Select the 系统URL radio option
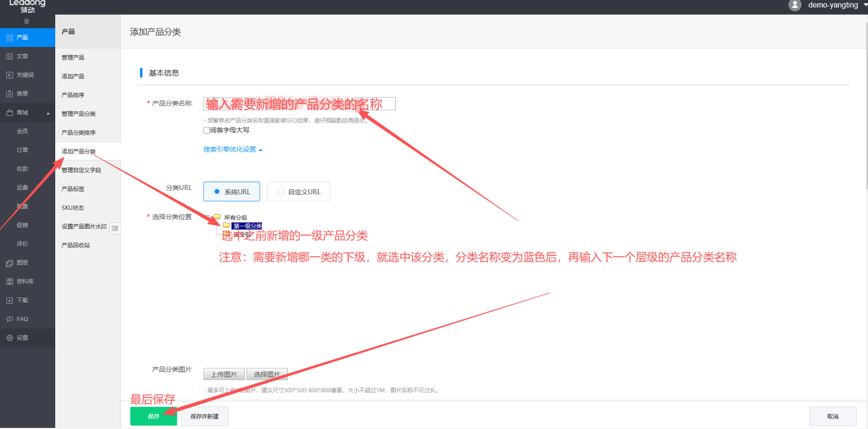 [x=217, y=192]
